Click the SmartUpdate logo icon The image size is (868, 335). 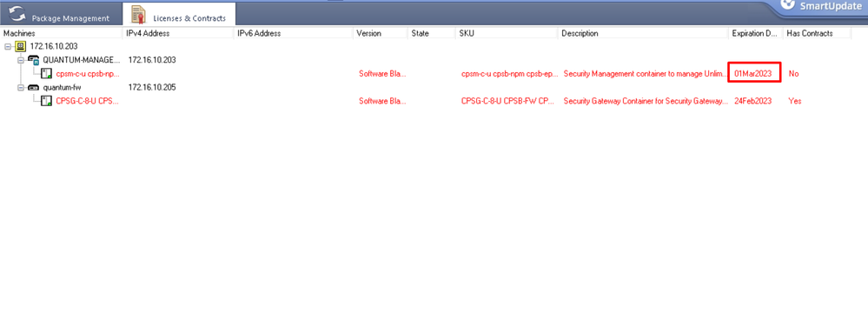787,4
